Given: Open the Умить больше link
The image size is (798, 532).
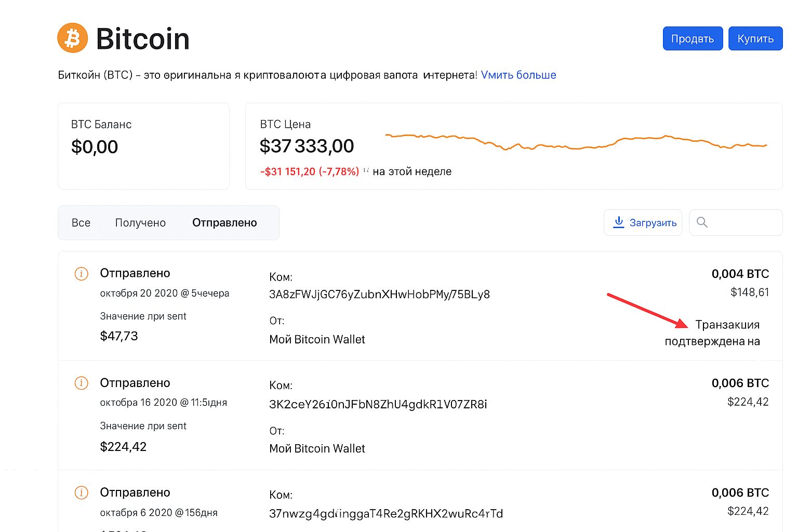Looking at the screenshot, I should (x=518, y=74).
